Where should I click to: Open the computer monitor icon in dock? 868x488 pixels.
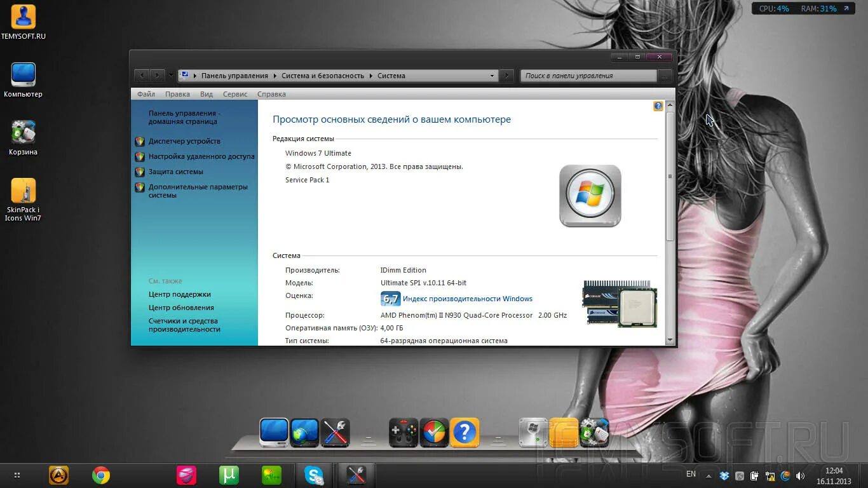click(274, 433)
